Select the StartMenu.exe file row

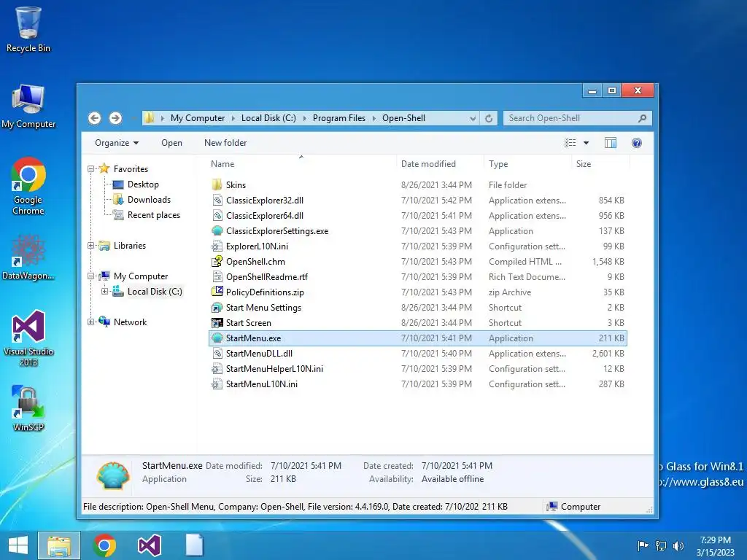click(418, 338)
